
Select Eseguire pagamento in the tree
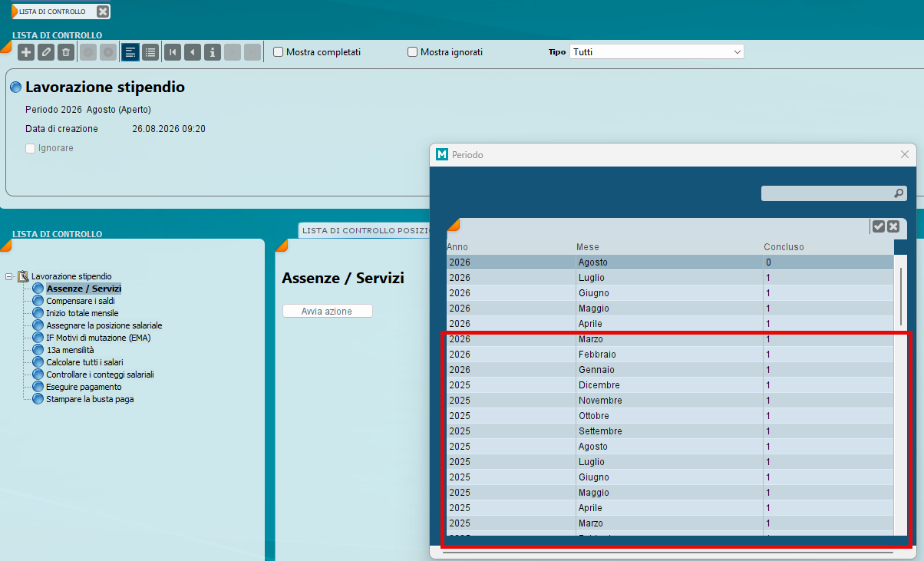[x=84, y=387]
